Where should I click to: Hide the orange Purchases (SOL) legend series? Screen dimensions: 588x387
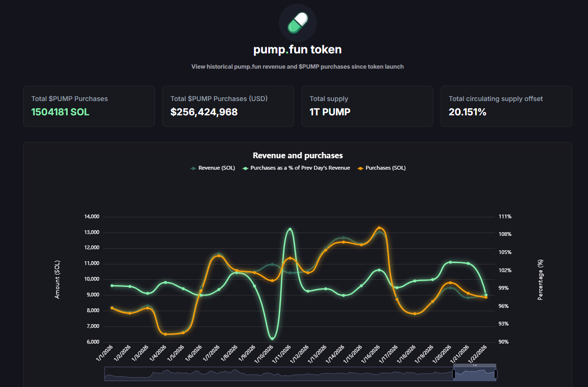tap(382, 168)
